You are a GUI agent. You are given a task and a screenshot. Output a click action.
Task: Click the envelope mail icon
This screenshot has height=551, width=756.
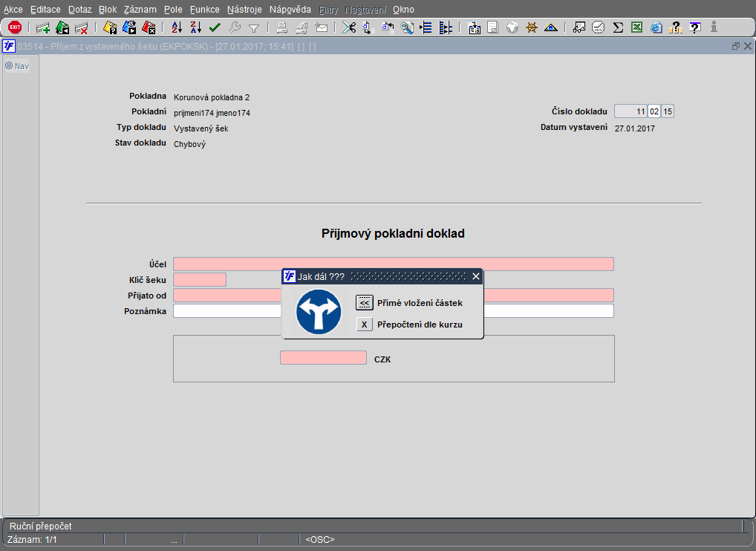point(321,28)
